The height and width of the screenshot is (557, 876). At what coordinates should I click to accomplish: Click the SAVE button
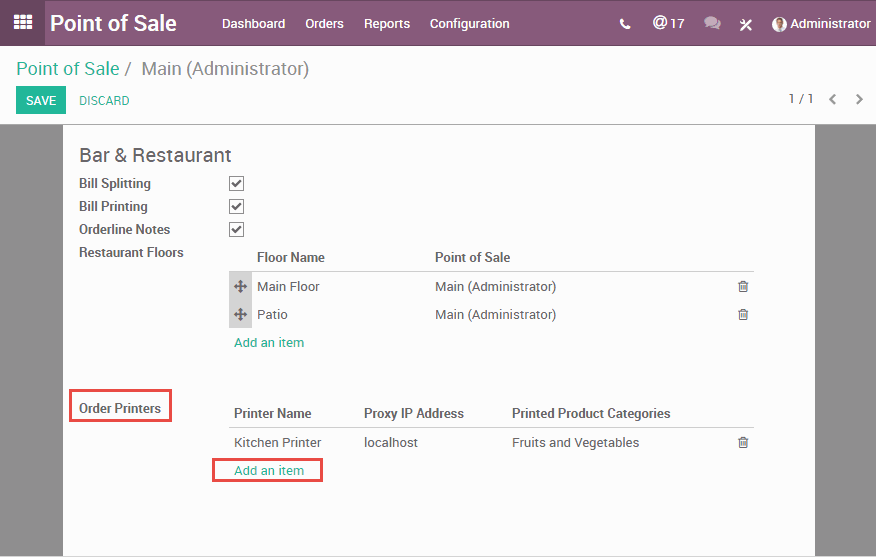click(41, 100)
